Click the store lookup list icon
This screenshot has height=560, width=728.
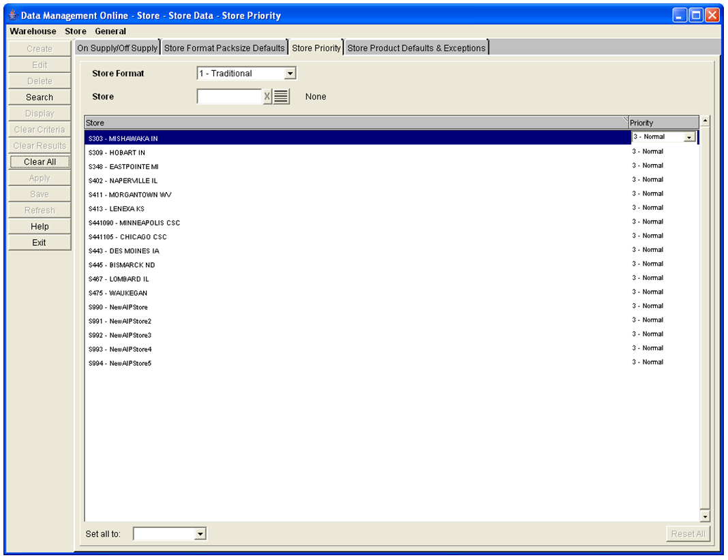281,96
